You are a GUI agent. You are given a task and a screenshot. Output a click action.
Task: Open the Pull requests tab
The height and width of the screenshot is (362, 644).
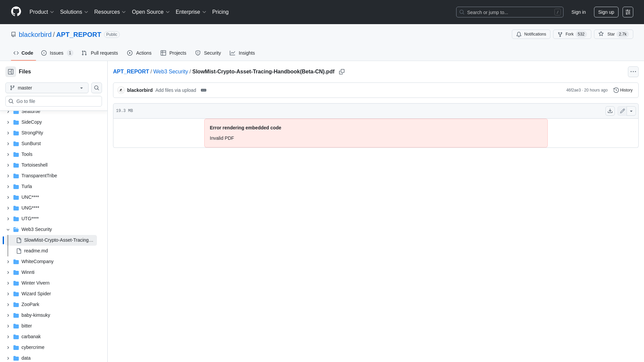100,53
